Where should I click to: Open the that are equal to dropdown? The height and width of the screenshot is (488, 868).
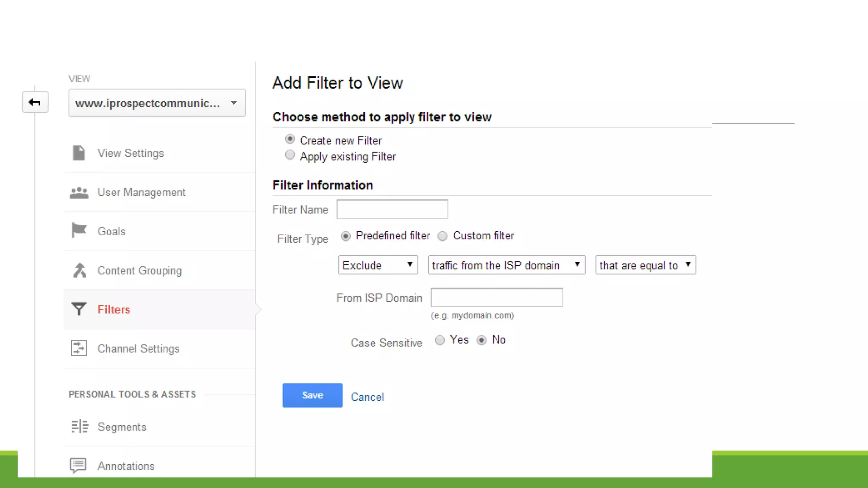click(645, 265)
